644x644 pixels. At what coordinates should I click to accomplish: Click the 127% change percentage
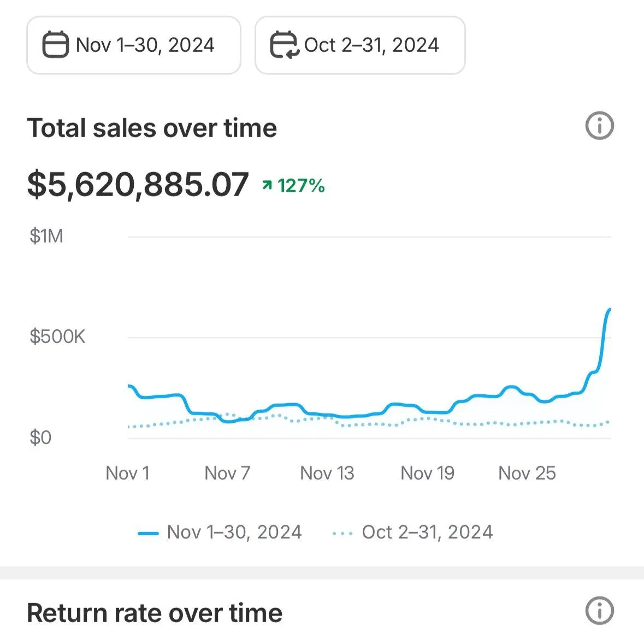click(x=301, y=186)
